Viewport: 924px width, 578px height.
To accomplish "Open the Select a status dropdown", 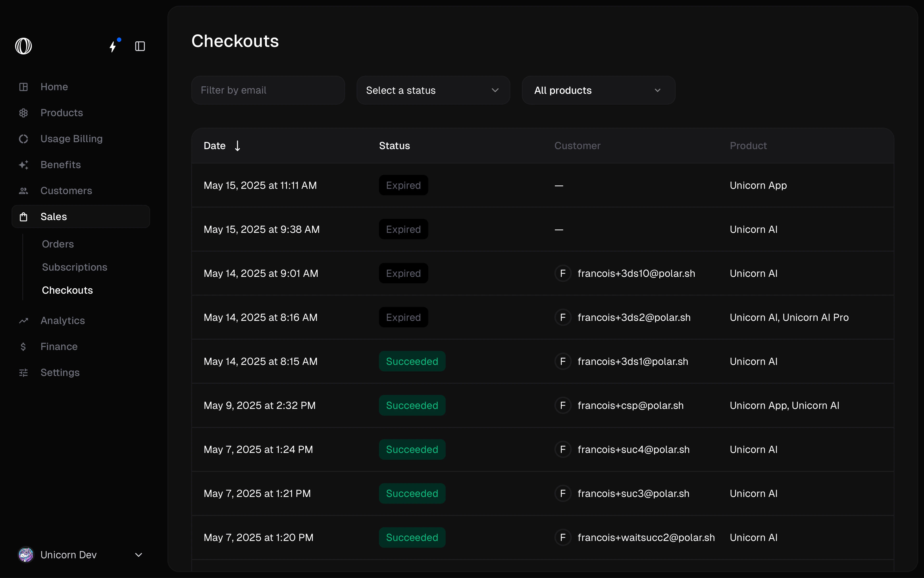I will (x=433, y=90).
